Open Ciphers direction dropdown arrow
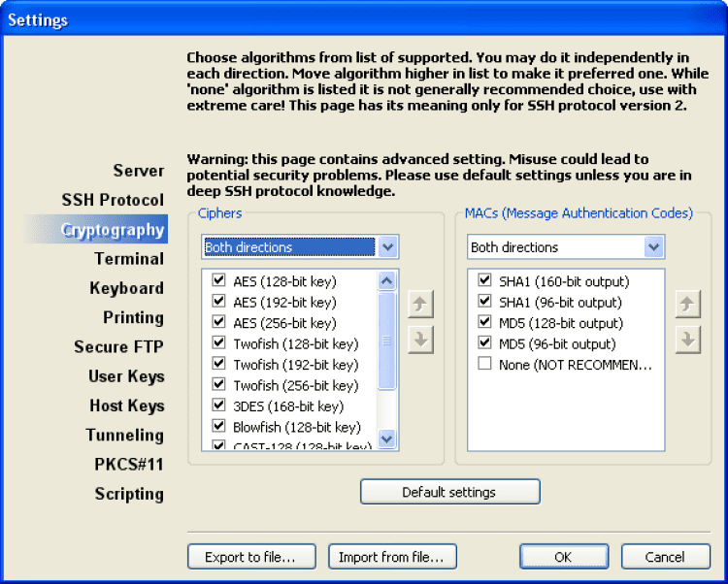 (387, 246)
